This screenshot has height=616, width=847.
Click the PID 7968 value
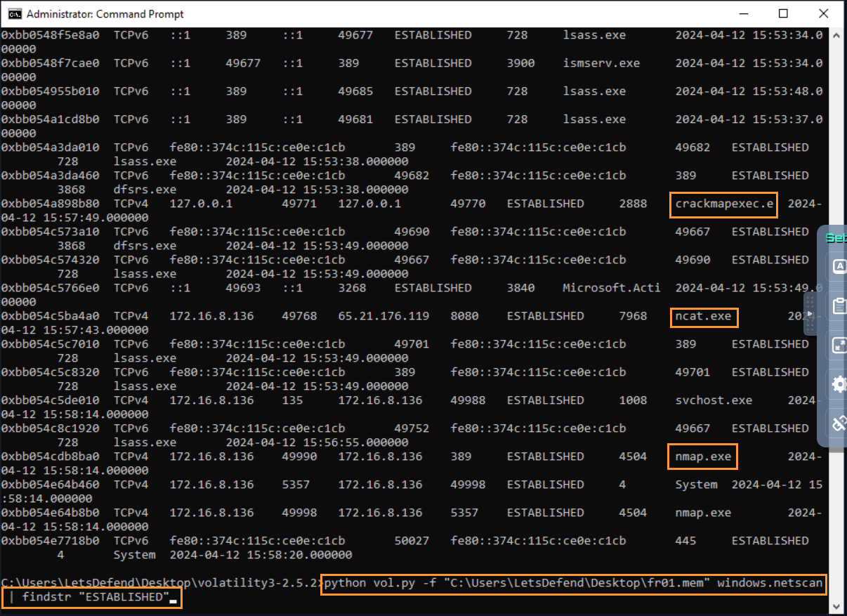click(633, 316)
